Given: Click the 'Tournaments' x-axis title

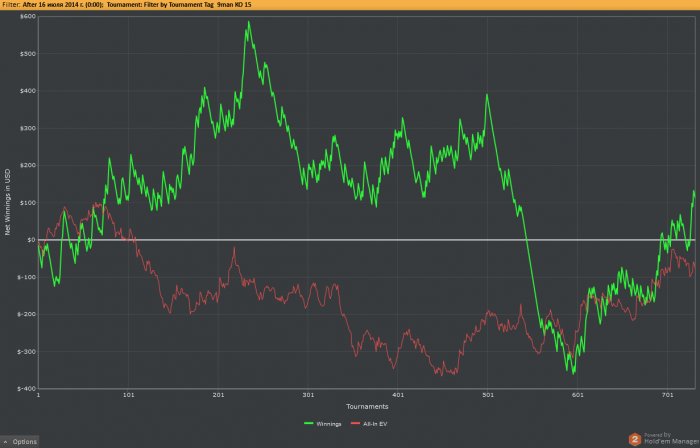Looking at the screenshot, I should pyautogui.click(x=367, y=407).
